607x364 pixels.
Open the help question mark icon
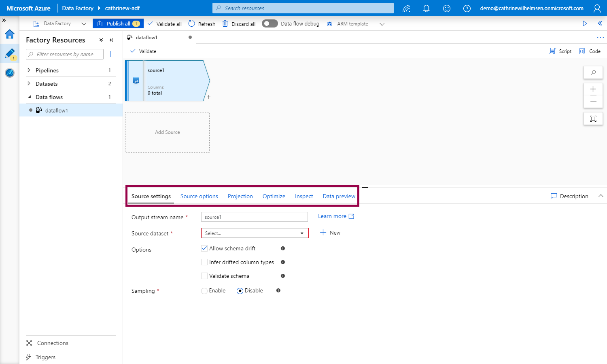(467, 8)
